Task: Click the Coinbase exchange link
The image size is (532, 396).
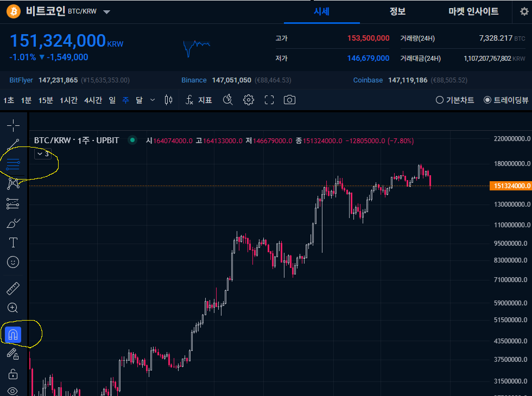Action: tap(368, 80)
